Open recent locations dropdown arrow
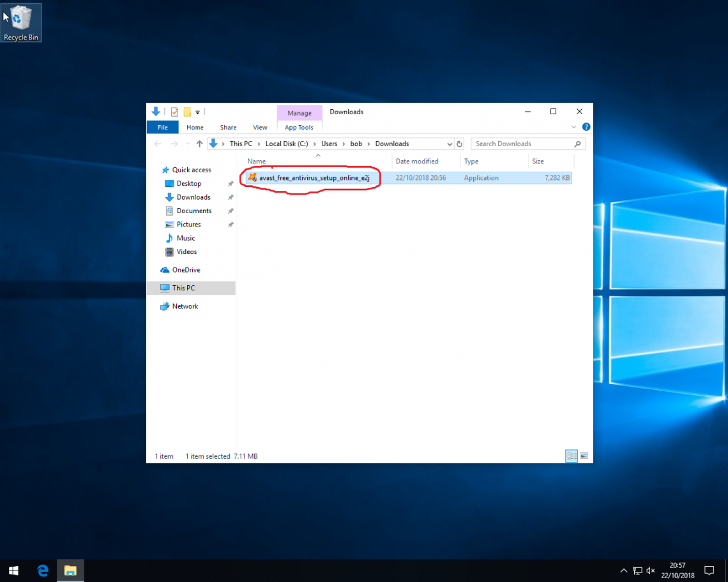728x582 pixels. pyautogui.click(x=188, y=144)
